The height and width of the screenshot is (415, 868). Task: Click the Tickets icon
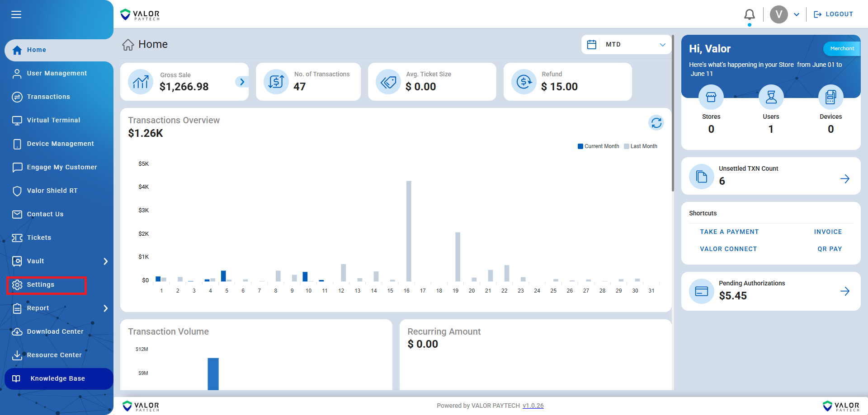click(17, 238)
